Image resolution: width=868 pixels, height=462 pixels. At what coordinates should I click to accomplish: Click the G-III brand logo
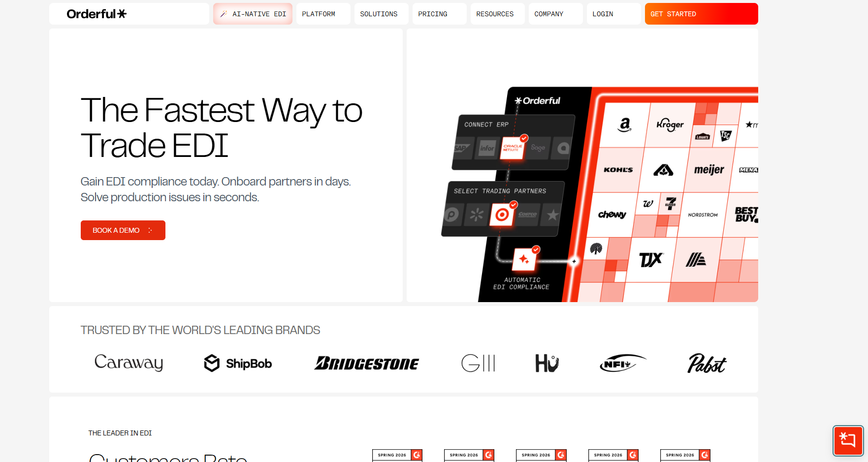click(478, 363)
